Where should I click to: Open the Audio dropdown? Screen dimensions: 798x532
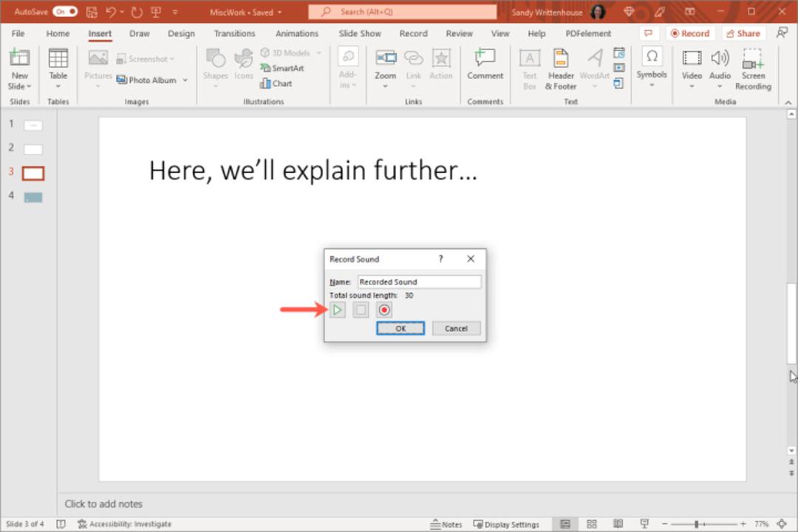tap(720, 86)
